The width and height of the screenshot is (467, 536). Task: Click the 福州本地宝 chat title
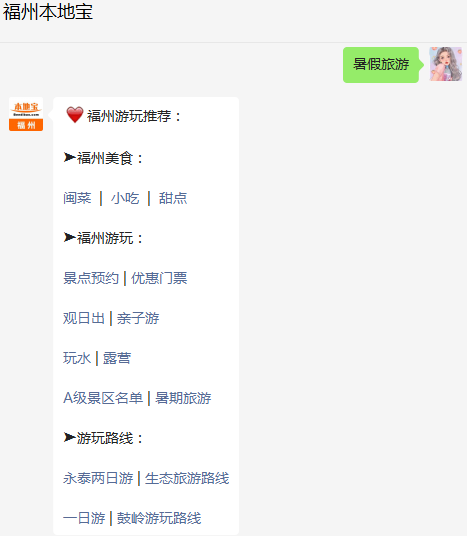[x=48, y=12]
